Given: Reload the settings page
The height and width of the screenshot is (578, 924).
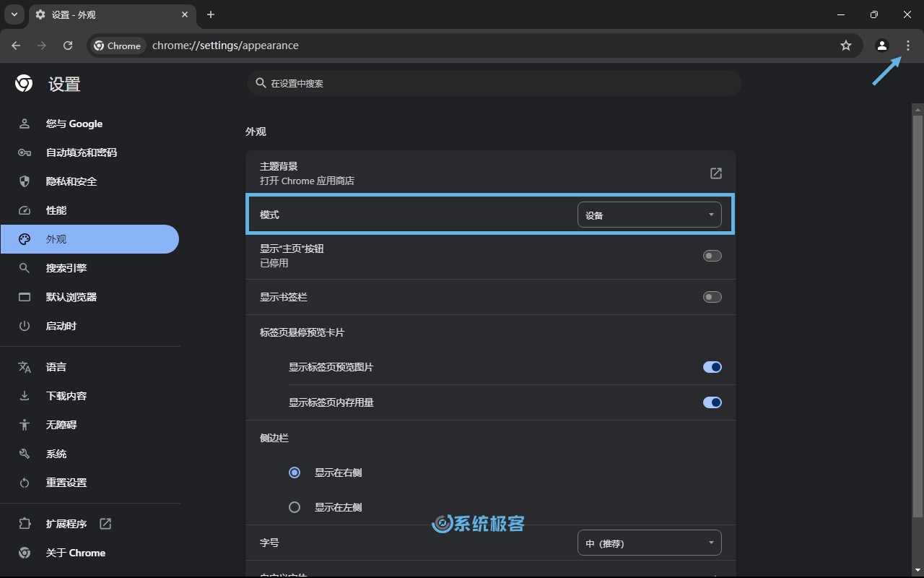Looking at the screenshot, I should click(68, 46).
